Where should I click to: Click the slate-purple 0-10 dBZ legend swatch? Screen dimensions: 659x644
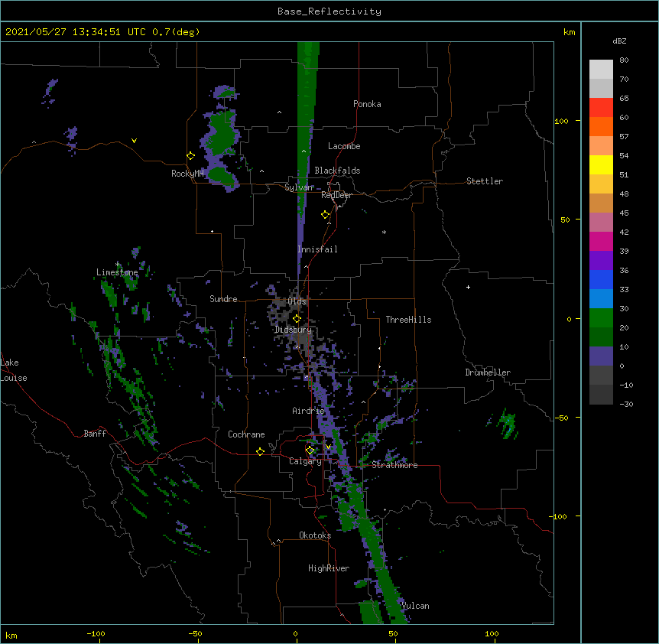pyautogui.click(x=601, y=356)
